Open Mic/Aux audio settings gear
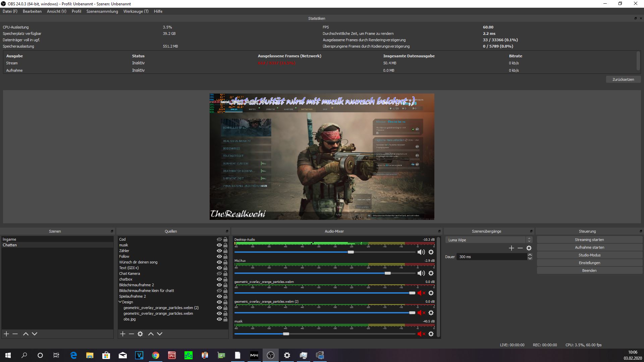This screenshot has height=362, width=644. 431,273
